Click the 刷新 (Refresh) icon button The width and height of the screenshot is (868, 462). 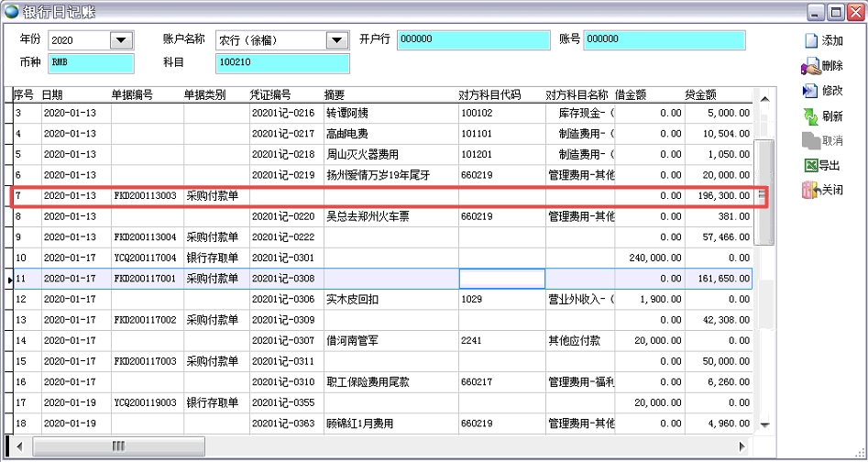pos(810,115)
